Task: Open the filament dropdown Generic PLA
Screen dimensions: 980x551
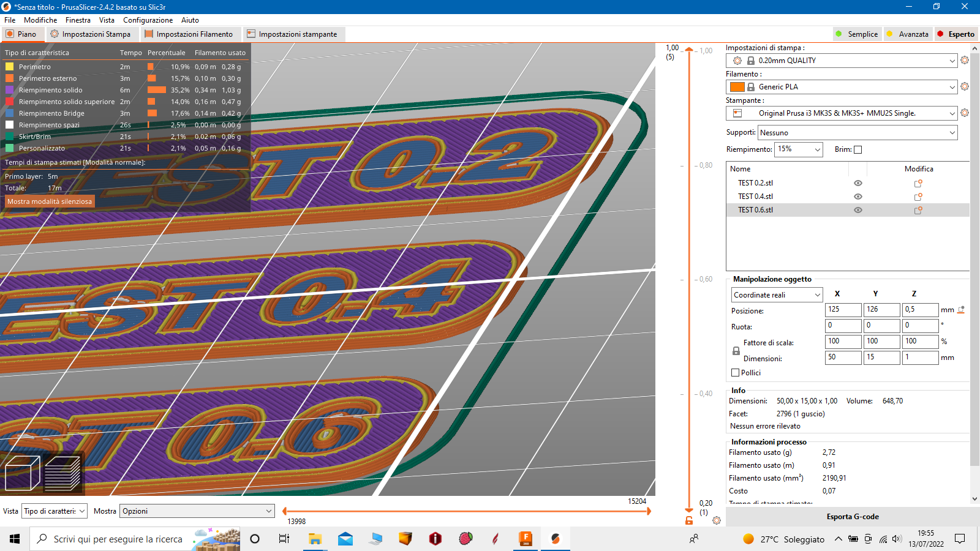Action: point(842,87)
